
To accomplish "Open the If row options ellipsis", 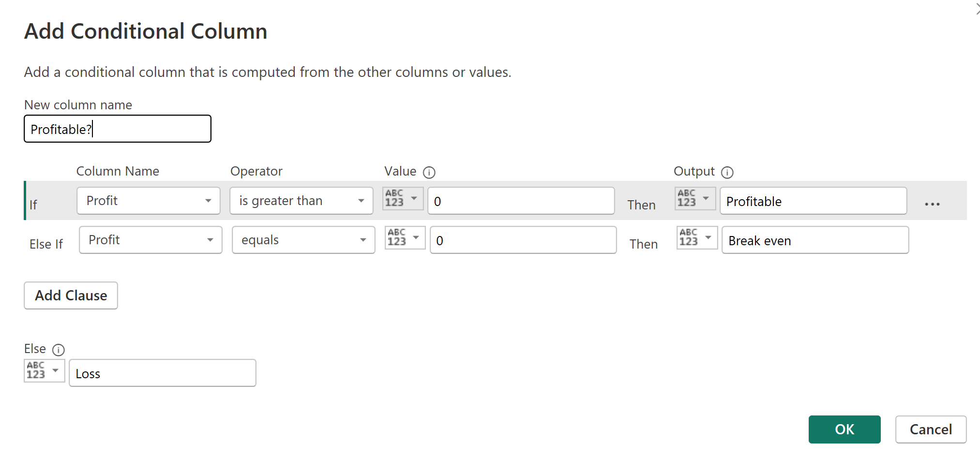I will 932,204.
